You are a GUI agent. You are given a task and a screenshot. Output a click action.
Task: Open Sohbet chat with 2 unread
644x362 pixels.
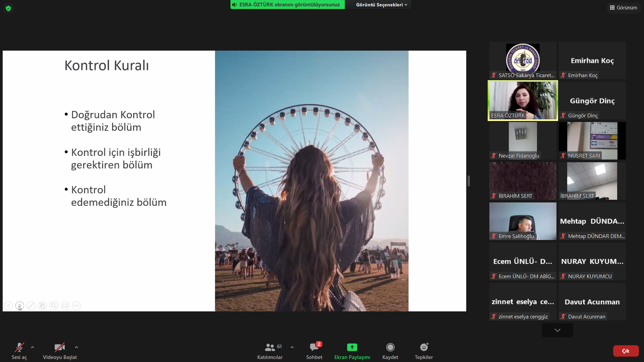pos(314,351)
